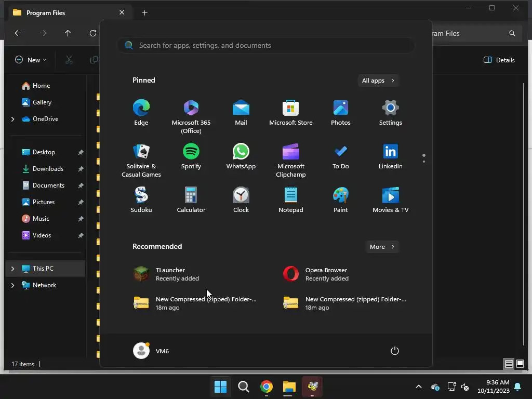Screen dimensions: 532x399
Task: Go back in File Explorer
Action: pos(18,33)
